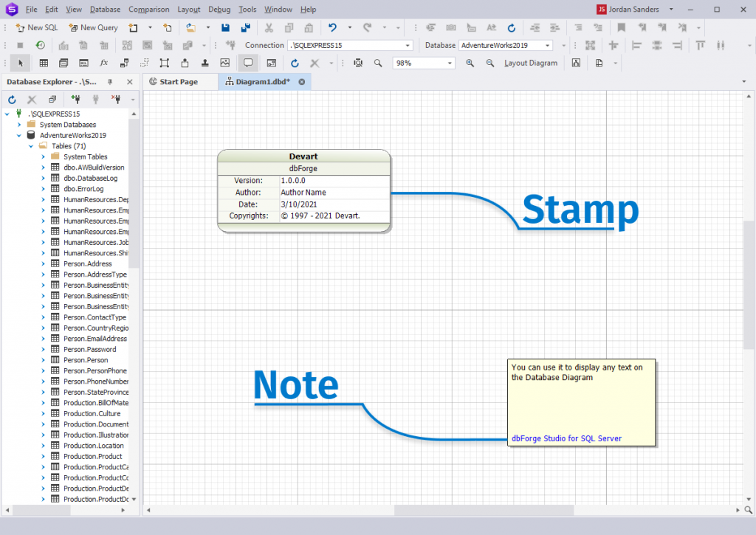This screenshot has width=756, height=535.
Task: Click the green history clock icon
Action: click(41, 45)
